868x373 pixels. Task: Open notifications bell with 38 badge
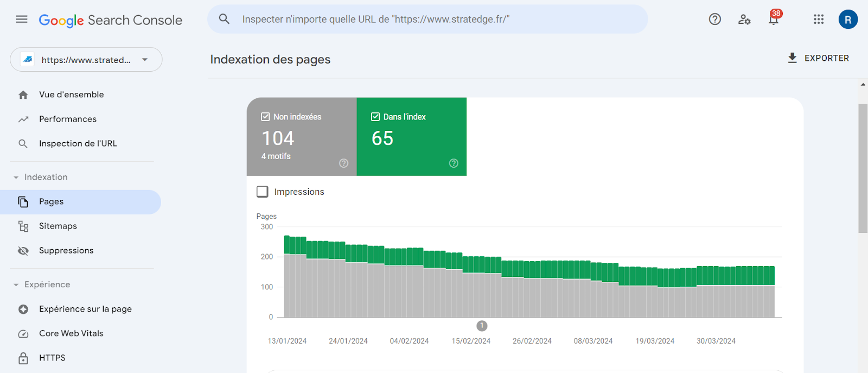(774, 18)
